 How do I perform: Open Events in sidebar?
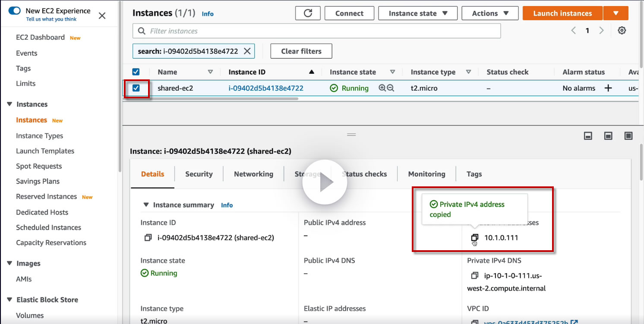27,53
